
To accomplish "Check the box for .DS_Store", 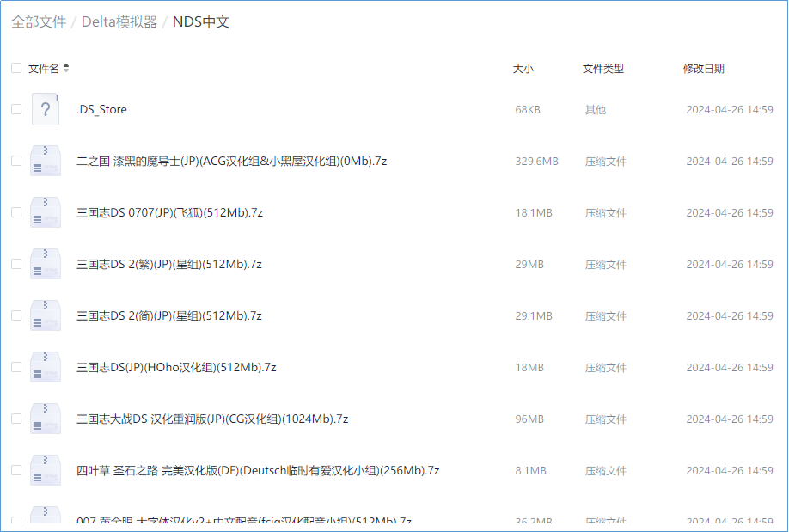I will coord(16,109).
